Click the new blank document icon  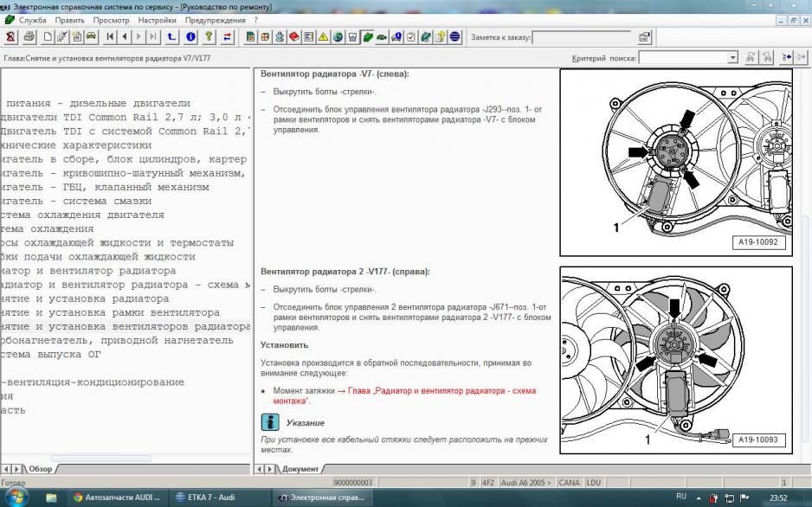click(48, 37)
